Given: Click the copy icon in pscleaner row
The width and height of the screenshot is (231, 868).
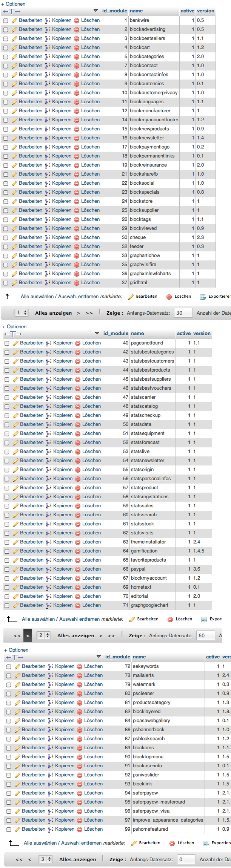Looking at the screenshot, I should tap(51, 693).
